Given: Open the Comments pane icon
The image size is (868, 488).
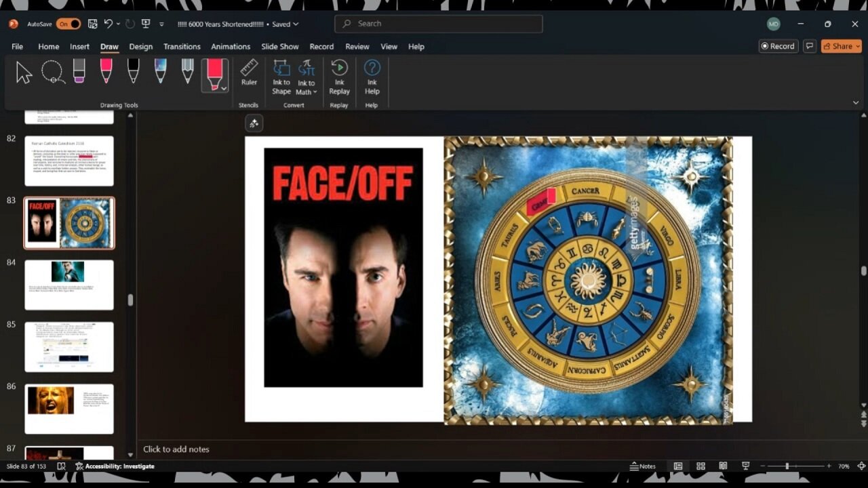Looking at the screenshot, I should tap(809, 46).
